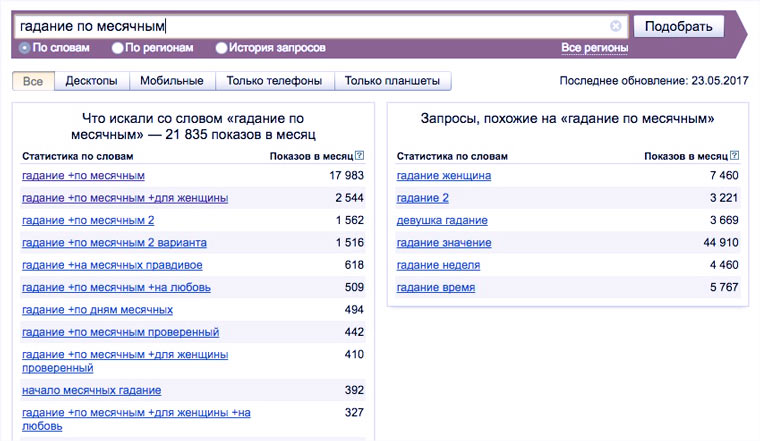Click the impressions value '392'

point(354,390)
